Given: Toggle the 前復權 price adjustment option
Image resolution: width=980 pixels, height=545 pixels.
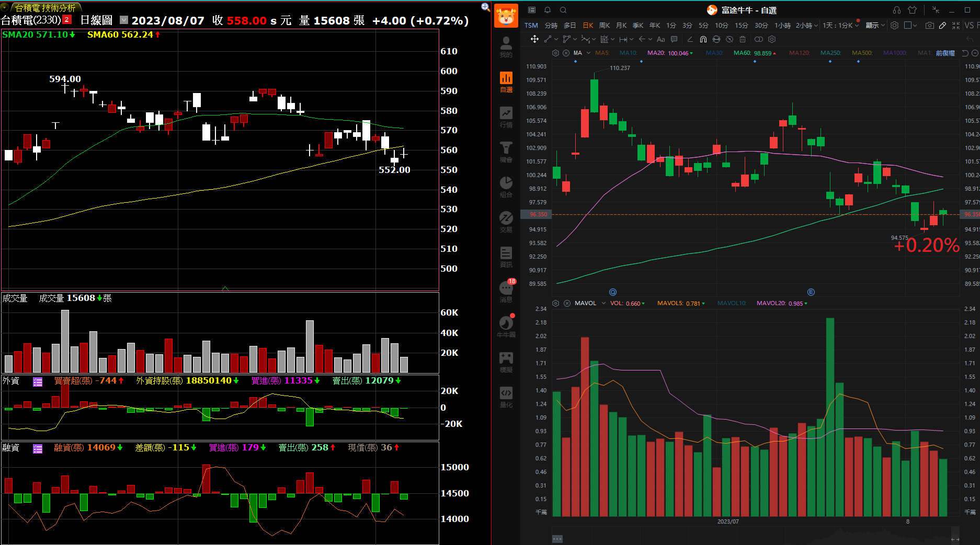Looking at the screenshot, I should 945,53.
